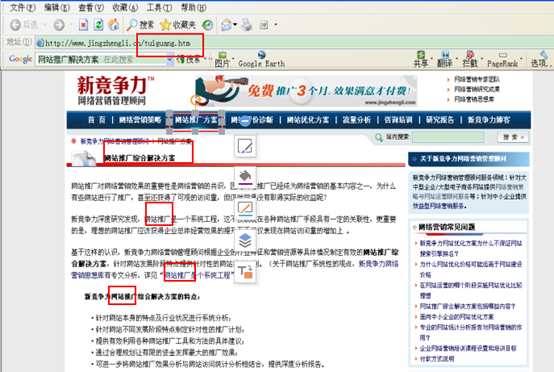Click the browser Forward arrow icon
Image resolution: width=554 pixels, height=372 pixels.
click(59, 25)
